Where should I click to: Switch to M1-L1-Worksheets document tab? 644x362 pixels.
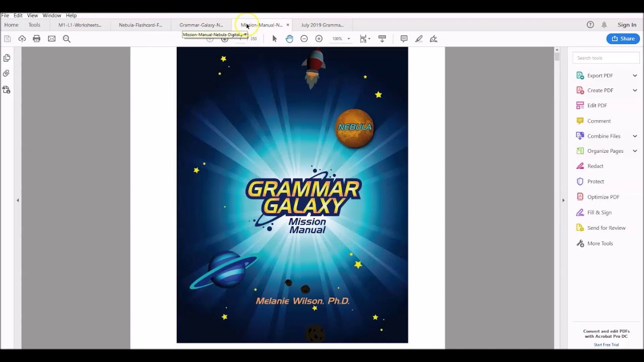click(x=80, y=25)
